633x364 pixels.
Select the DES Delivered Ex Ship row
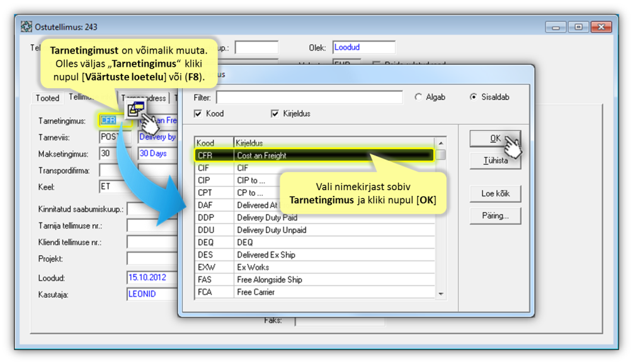[x=315, y=255]
